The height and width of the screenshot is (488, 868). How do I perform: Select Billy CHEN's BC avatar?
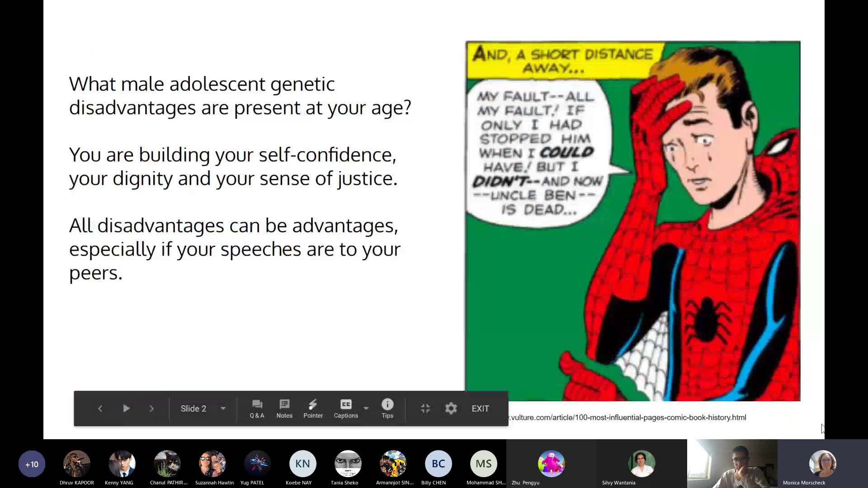(439, 464)
